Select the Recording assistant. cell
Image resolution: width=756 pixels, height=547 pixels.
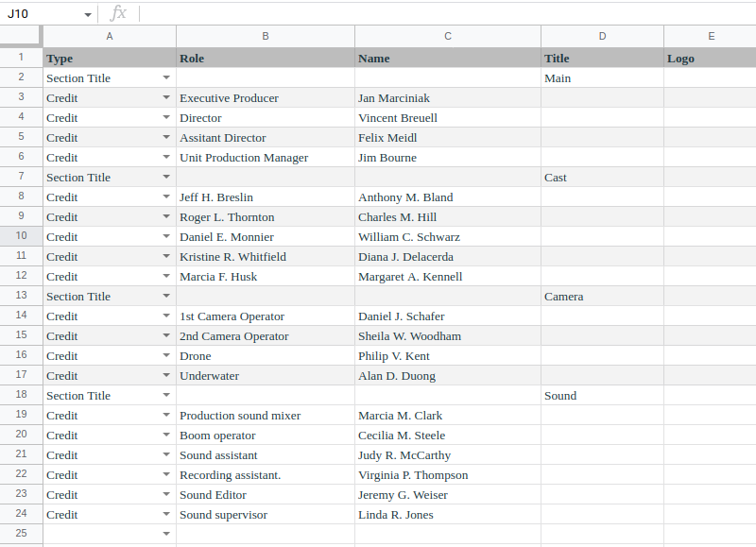[266, 474]
